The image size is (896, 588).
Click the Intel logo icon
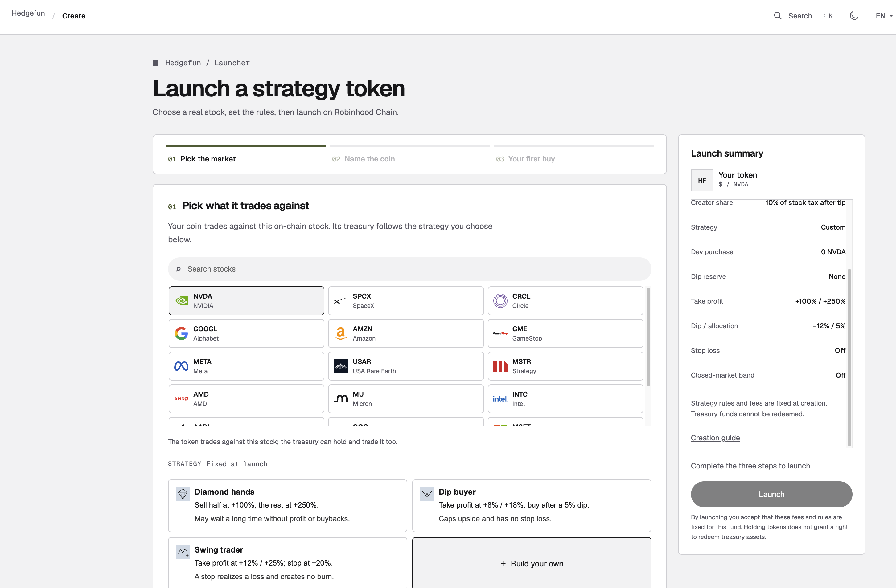coord(500,399)
